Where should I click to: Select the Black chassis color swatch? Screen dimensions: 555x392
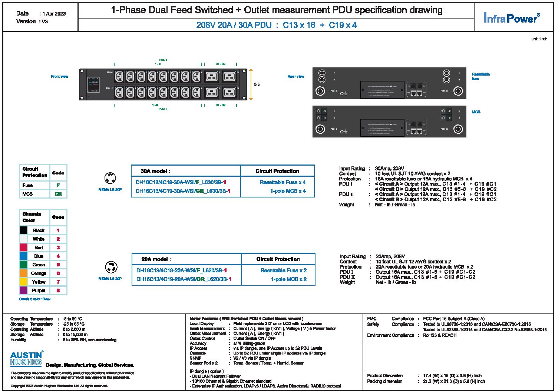(x=23, y=230)
